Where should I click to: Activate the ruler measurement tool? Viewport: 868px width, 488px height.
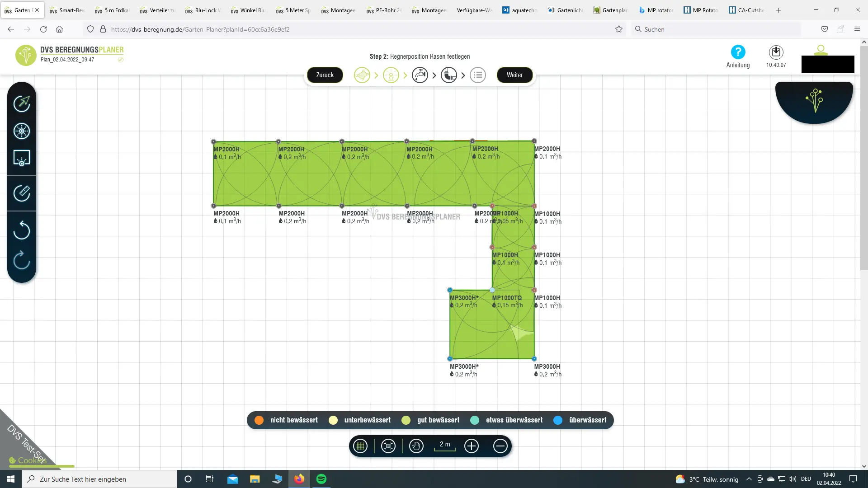pyautogui.click(x=22, y=193)
